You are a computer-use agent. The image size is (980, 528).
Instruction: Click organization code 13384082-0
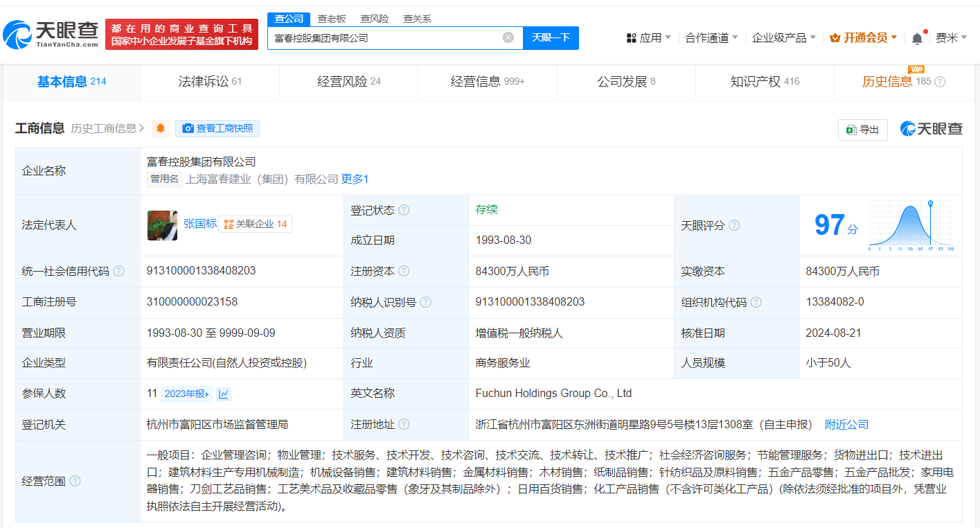click(835, 301)
